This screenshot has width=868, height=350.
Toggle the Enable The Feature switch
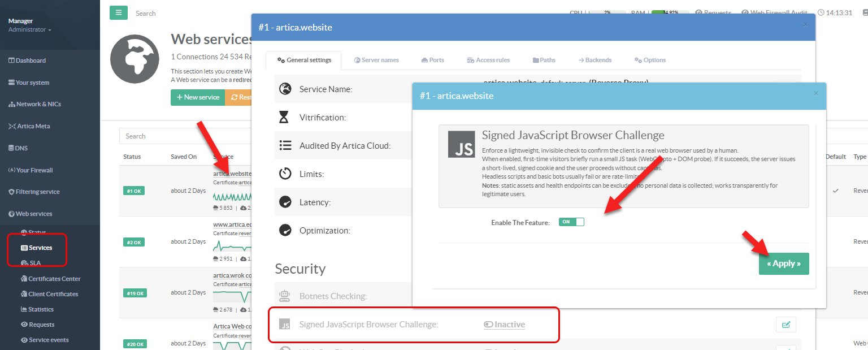(571, 222)
